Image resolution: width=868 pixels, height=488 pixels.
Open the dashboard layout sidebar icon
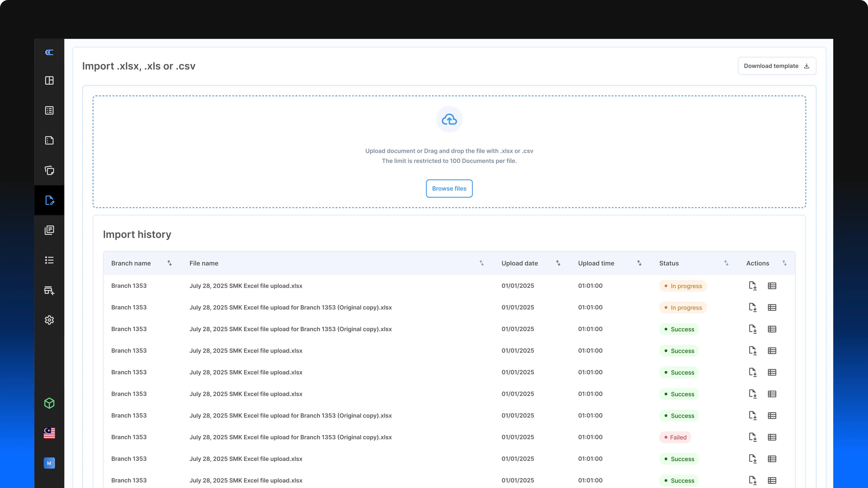49,80
